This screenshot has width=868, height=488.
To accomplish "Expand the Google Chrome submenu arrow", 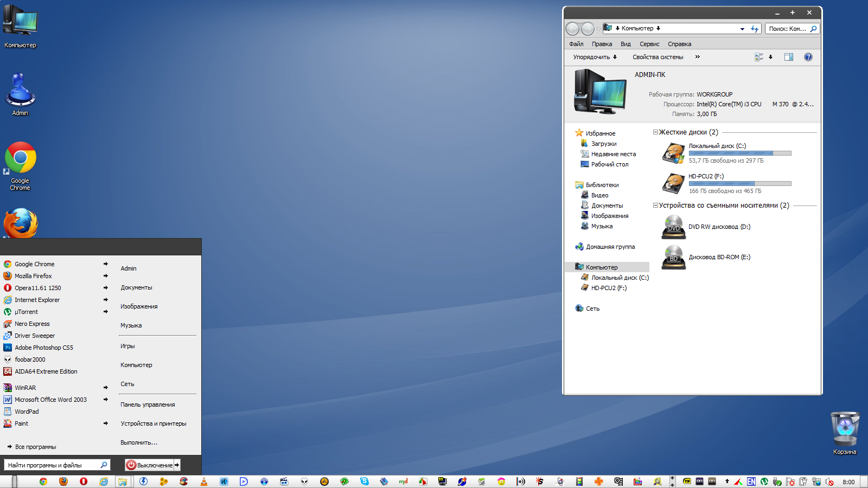I will tap(105, 264).
